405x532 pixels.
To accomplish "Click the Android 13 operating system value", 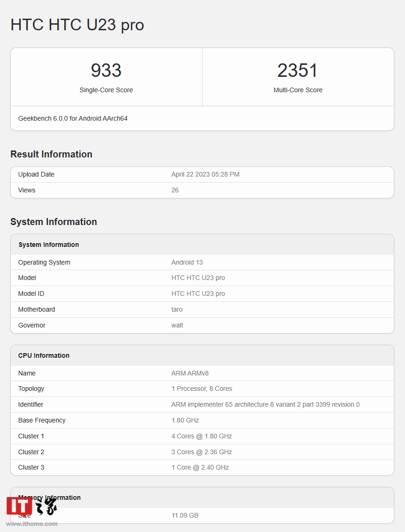I will [187, 262].
